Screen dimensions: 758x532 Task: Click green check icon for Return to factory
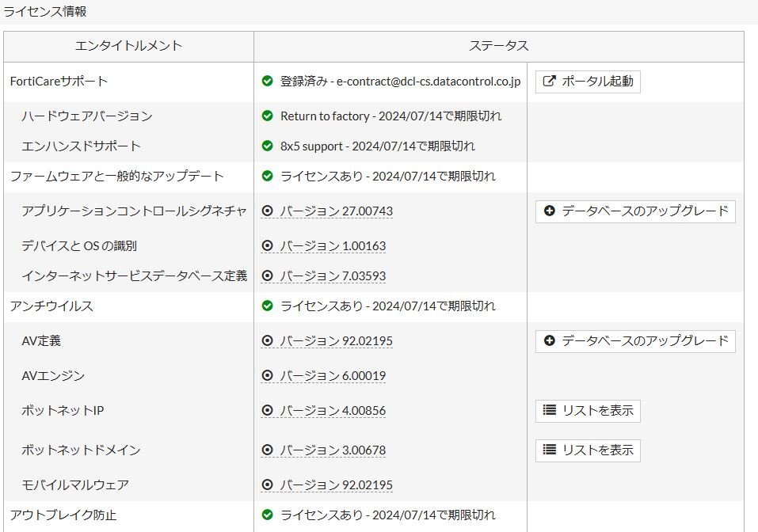click(x=268, y=116)
